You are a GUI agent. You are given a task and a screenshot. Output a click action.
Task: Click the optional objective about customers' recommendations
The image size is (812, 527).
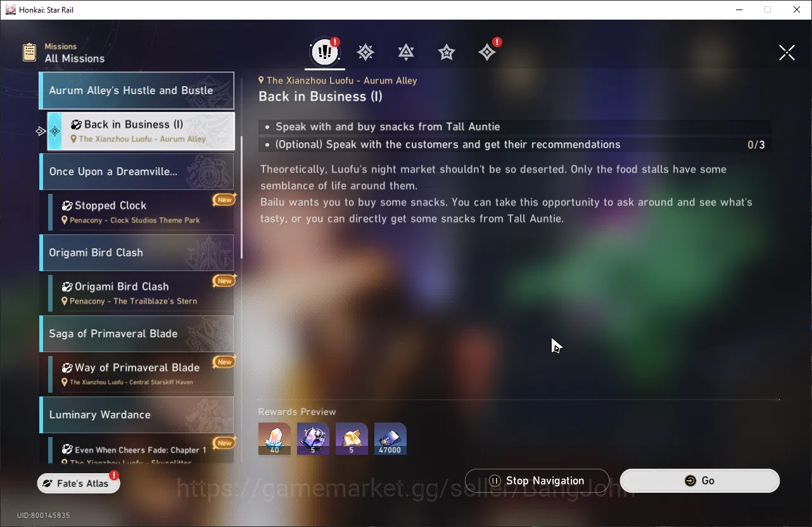click(448, 144)
